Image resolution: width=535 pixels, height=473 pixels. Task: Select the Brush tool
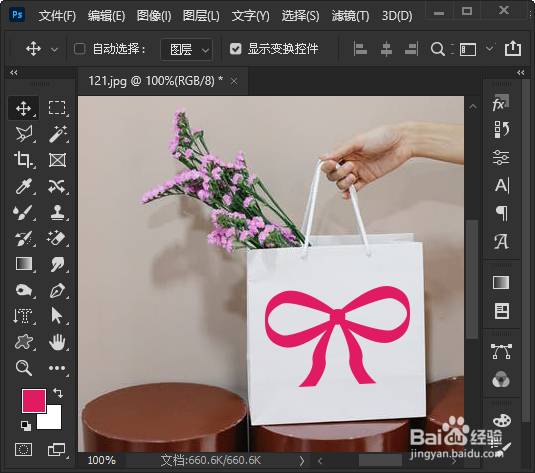(24, 212)
